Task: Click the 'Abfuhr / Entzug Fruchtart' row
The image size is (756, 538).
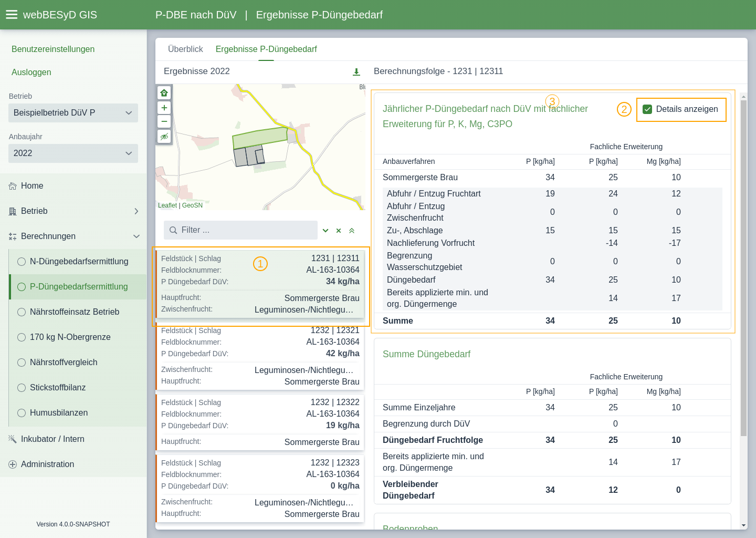Action: point(552,194)
